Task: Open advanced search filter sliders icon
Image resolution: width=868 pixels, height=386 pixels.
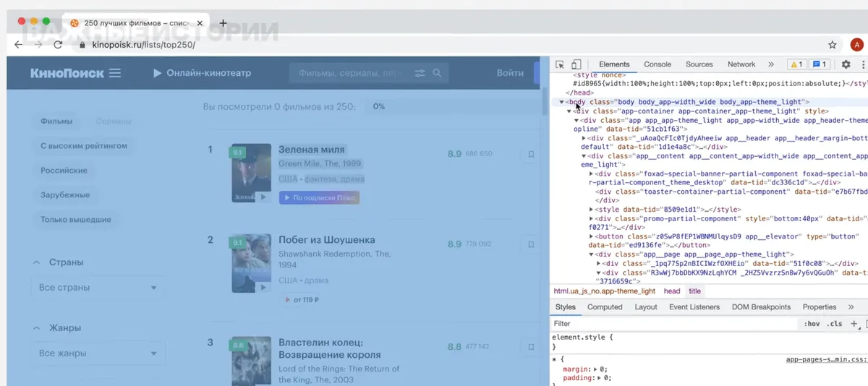Action: pos(420,73)
